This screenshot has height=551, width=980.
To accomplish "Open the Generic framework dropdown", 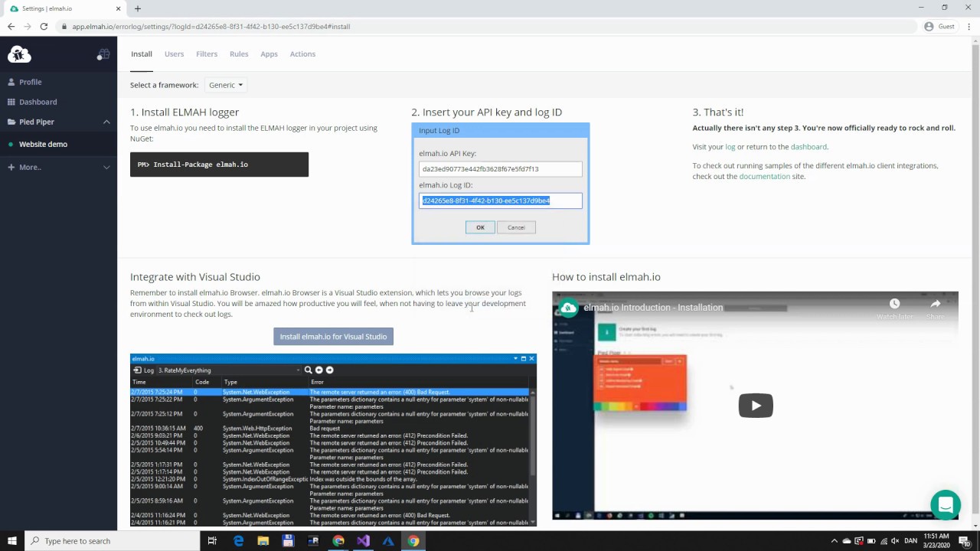I will click(226, 85).
